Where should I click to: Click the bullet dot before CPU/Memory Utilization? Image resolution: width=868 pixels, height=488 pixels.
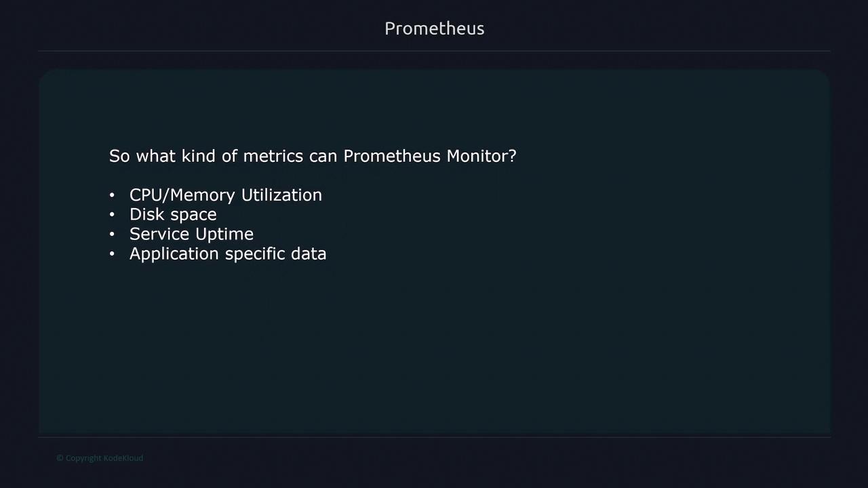112,196
